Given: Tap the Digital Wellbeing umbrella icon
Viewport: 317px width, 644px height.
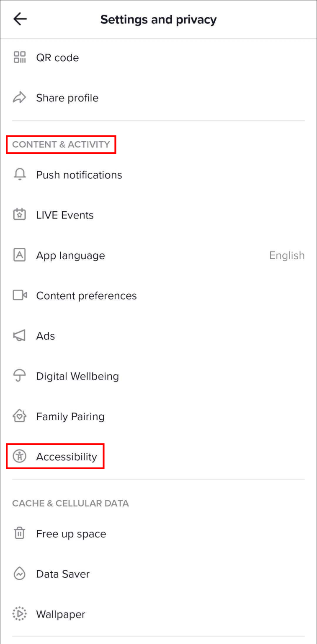Looking at the screenshot, I should [x=20, y=376].
